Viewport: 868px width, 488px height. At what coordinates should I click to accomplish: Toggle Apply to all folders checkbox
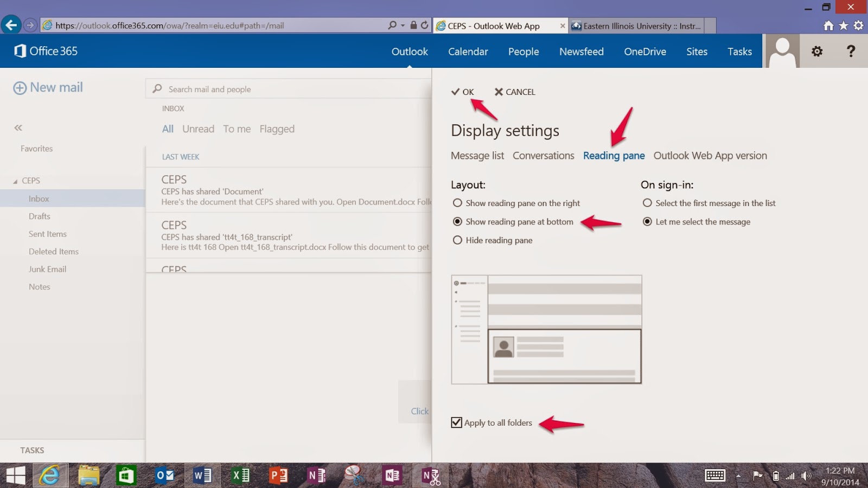[x=457, y=422]
